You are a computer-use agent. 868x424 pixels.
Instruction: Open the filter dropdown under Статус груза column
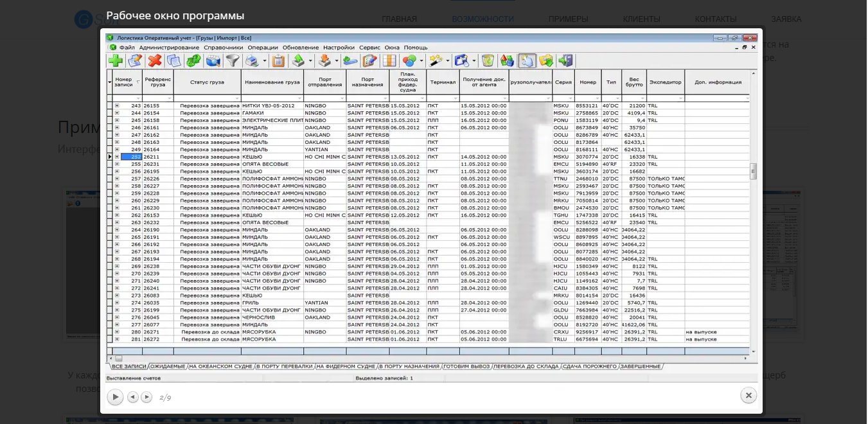tap(238, 98)
